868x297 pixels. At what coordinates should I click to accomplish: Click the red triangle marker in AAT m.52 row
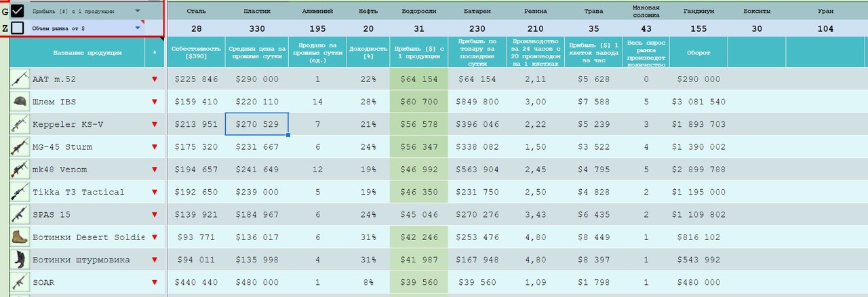tap(155, 79)
